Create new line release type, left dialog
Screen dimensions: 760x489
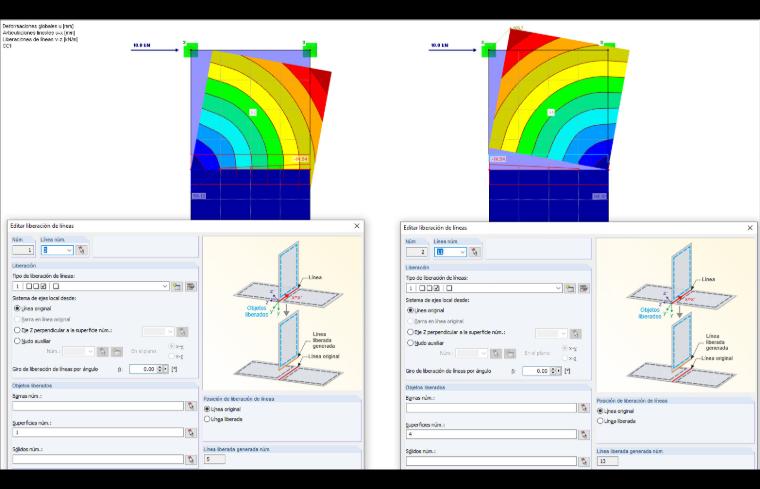177,286
